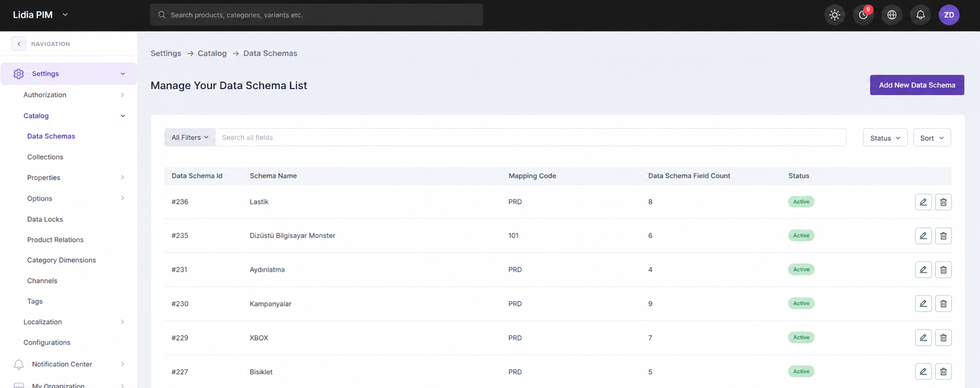Delete the Bisiklet schema
980x388 pixels.
[943, 371]
